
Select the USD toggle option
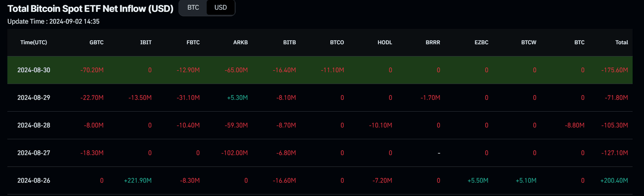(221, 8)
